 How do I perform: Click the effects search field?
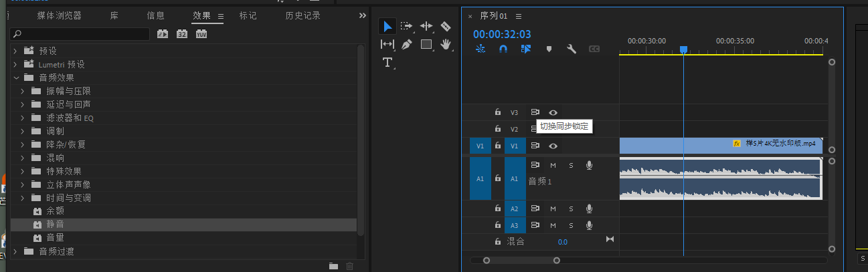point(80,33)
